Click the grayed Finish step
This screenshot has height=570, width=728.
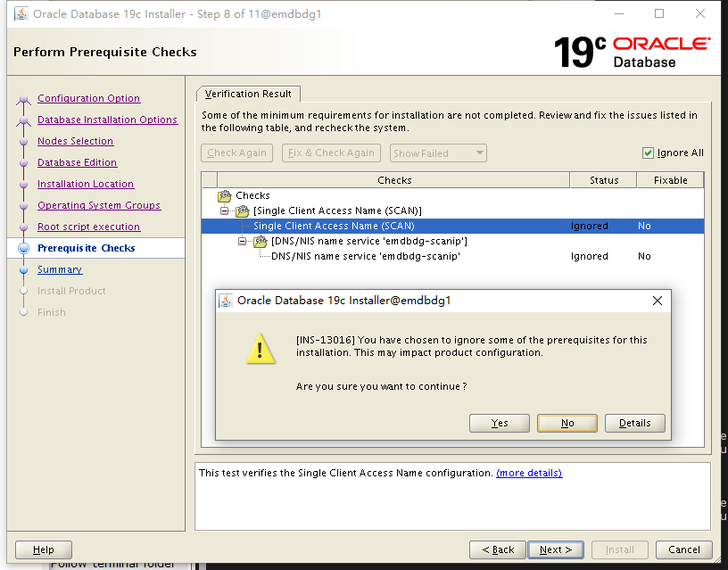pyautogui.click(x=52, y=312)
